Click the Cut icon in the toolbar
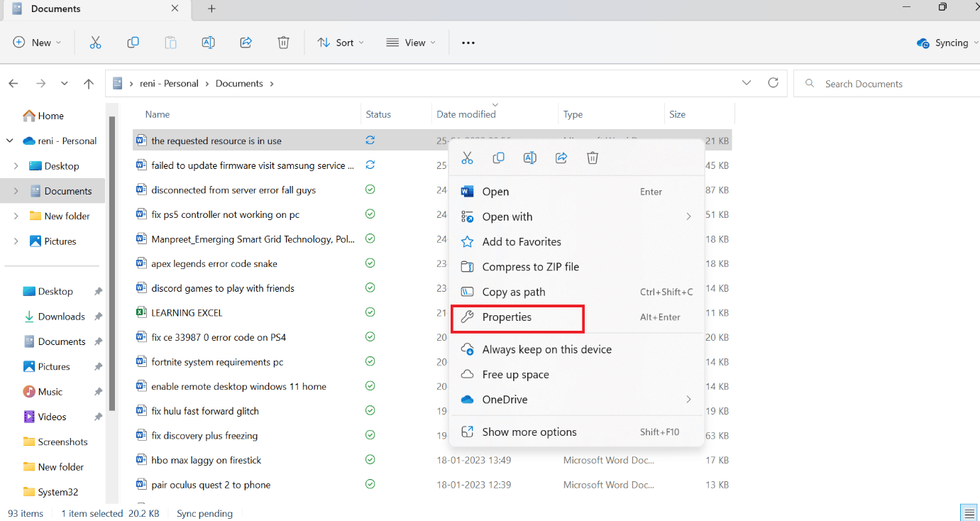Viewport: 980px width, 521px height. [95, 43]
